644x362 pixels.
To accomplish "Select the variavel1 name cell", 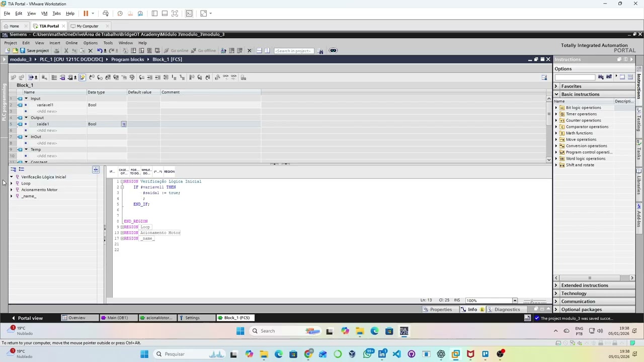I will click(x=57, y=105).
